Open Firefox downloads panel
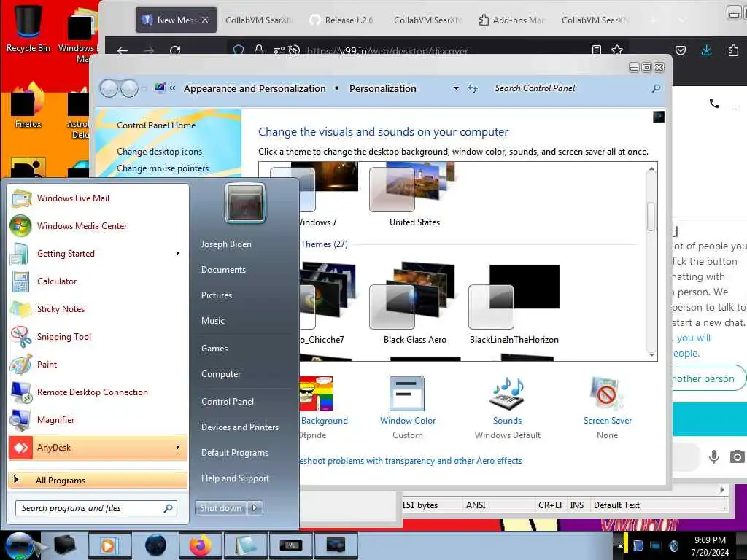Image resolution: width=747 pixels, height=560 pixels. [x=706, y=50]
